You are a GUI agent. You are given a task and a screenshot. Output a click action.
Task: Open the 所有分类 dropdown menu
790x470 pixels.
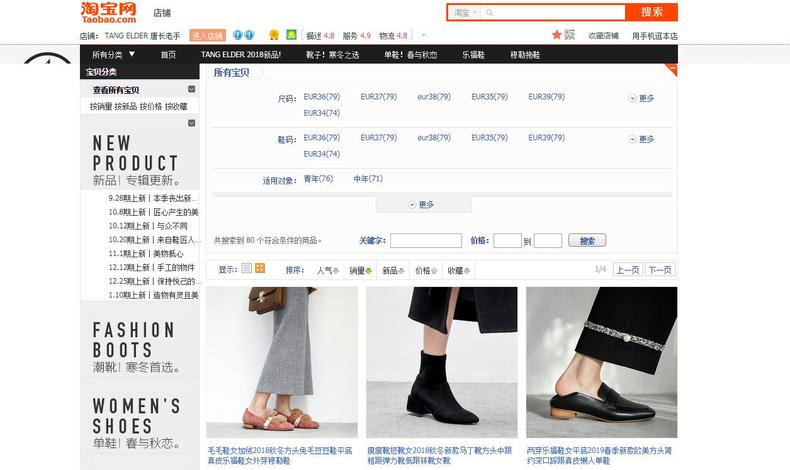coord(113,54)
